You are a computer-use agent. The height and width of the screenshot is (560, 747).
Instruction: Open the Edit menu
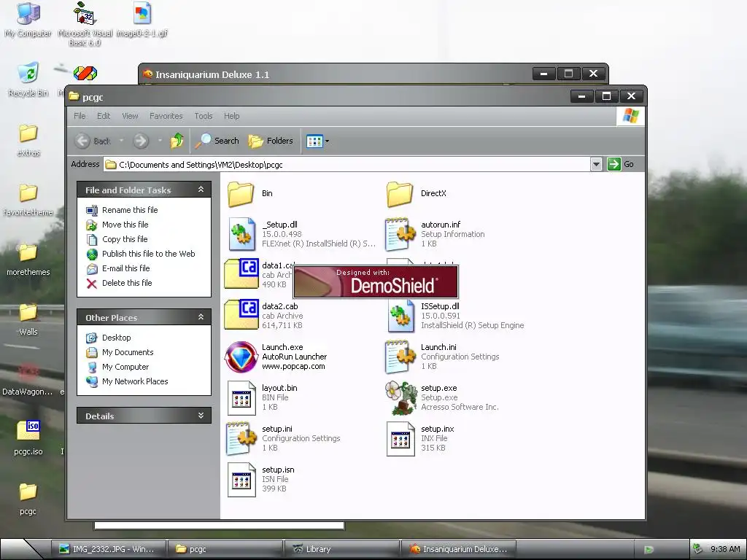pyautogui.click(x=104, y=116)
